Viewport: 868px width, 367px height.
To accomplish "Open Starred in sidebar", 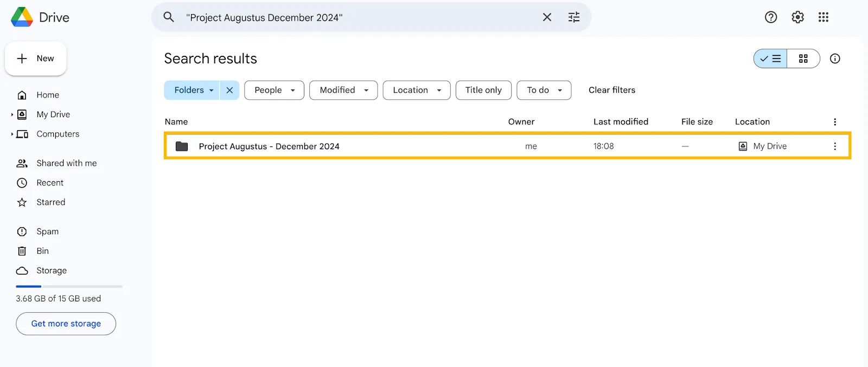I will pos(51,202).
